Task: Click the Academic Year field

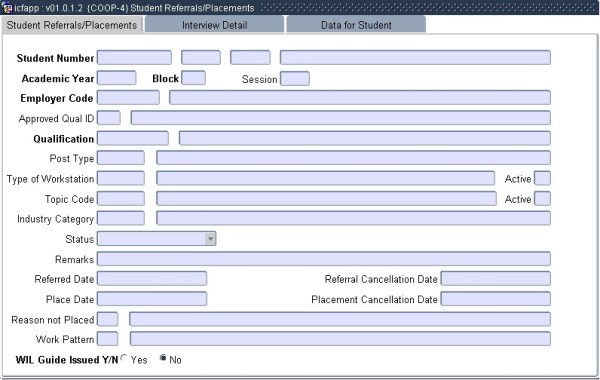Action: (117, 78)
